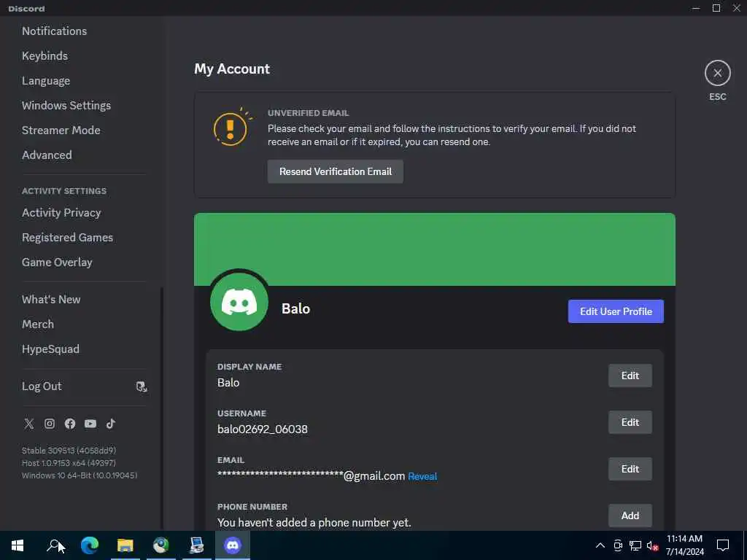Open File Explorer from taskbar
747x560 pixels.
click(x=125, y=545)
